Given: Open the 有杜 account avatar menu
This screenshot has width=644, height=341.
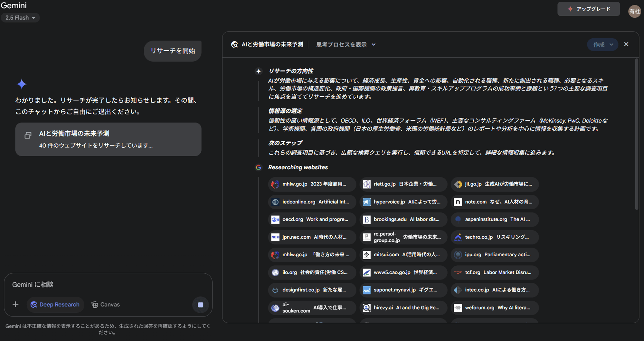Looking at the screenshot, I should pos(634,12).
